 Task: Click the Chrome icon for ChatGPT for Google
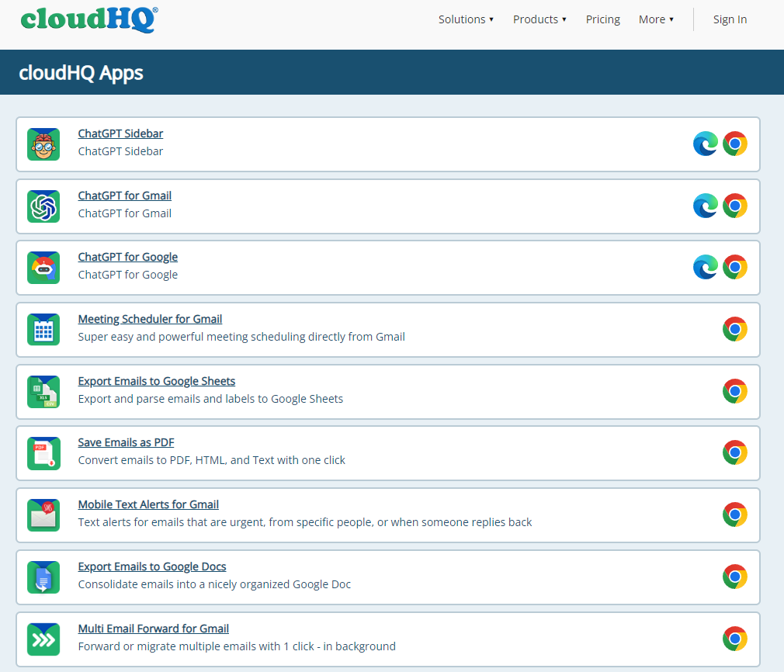point(734,267)
